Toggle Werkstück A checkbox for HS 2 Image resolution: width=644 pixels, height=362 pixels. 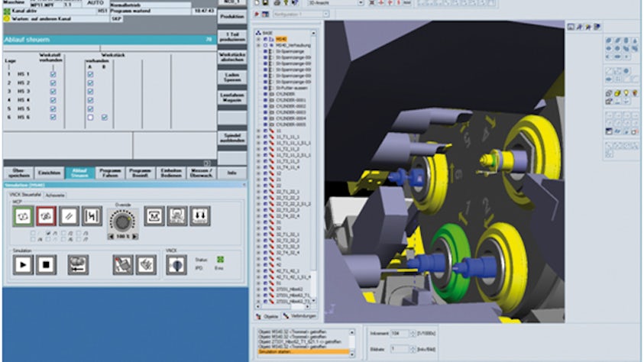[90, 83]
